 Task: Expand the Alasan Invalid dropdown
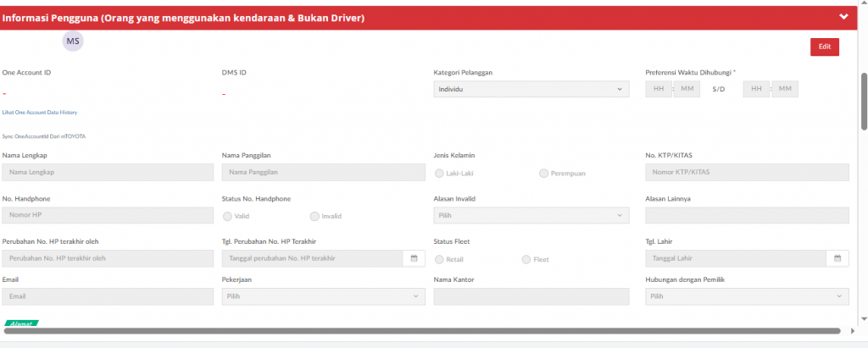pyautogui.click(x=531, y=215)
